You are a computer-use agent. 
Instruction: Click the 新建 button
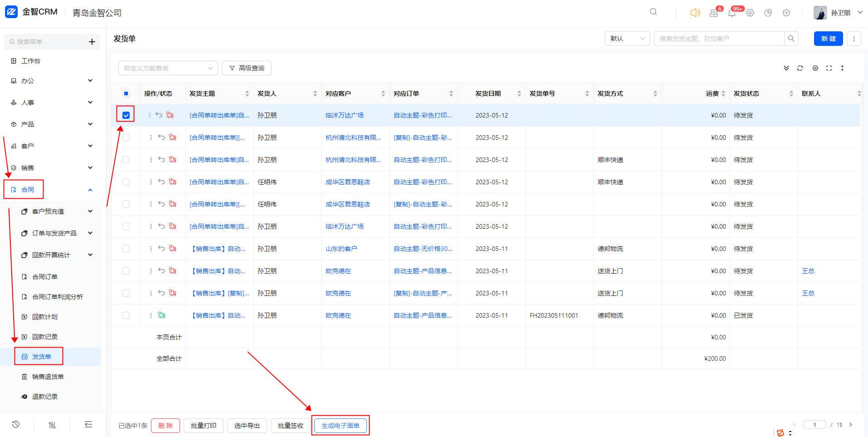click(x=828, y=39)
